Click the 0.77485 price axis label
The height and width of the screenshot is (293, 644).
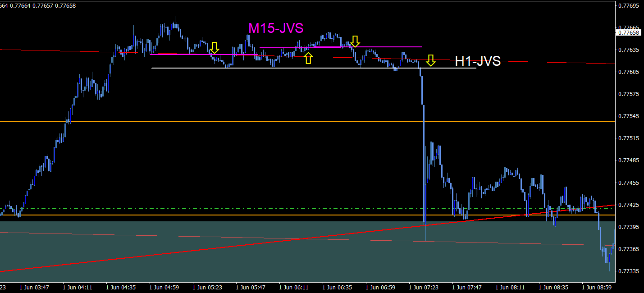(x=630, y=160)
